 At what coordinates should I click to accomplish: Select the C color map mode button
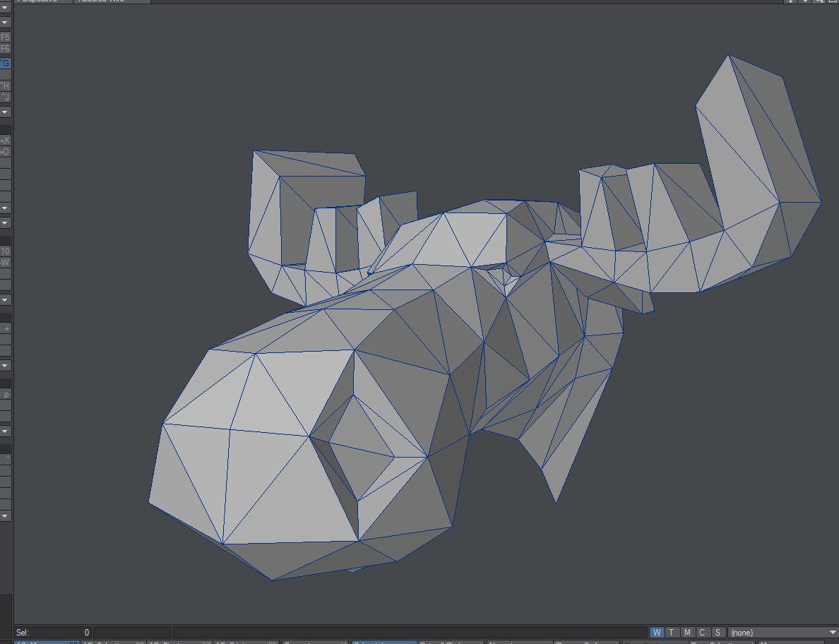click(702, 632)
